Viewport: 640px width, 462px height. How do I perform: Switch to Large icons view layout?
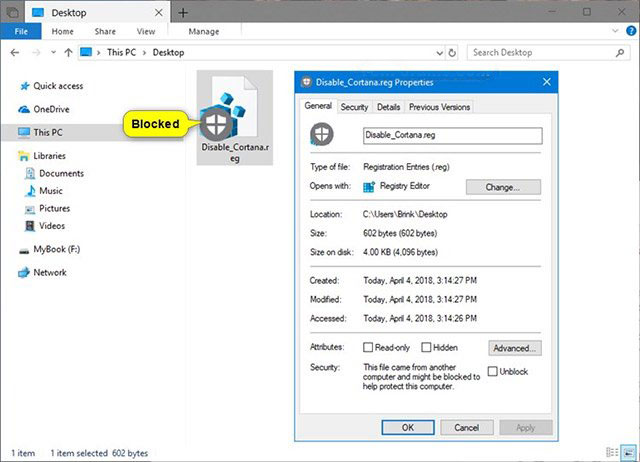pyautogui.click(x=629, y=452)
